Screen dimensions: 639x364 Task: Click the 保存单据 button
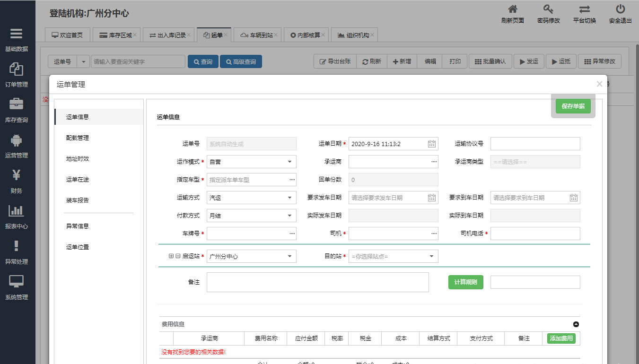tap(573, 106)
